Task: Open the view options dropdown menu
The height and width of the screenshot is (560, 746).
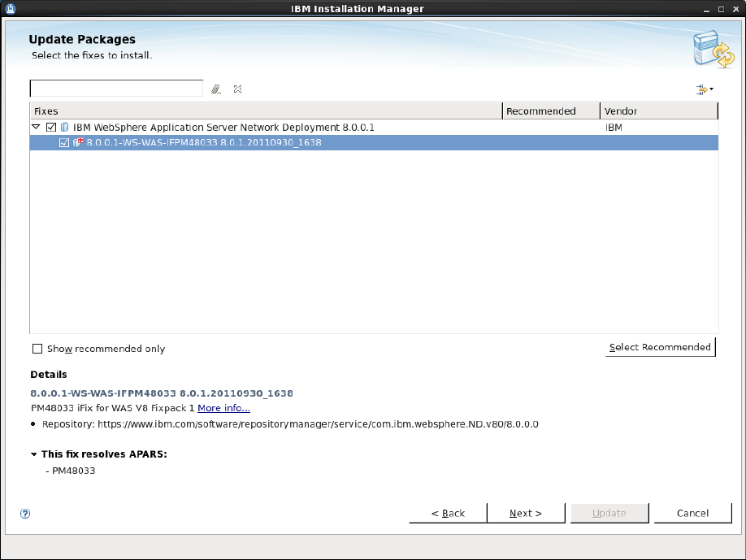Action: click(x=705, y=89)
